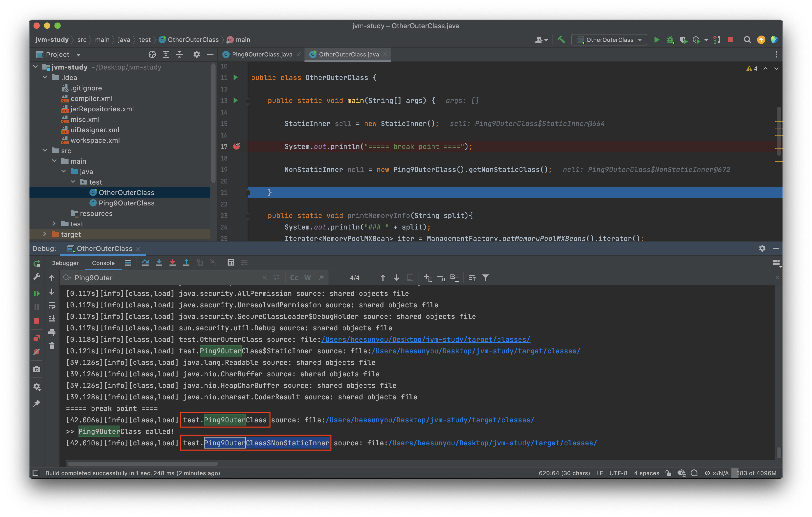Click the Evaluate Expression calculator icon

pyautogui.click(x=231, y=262)
